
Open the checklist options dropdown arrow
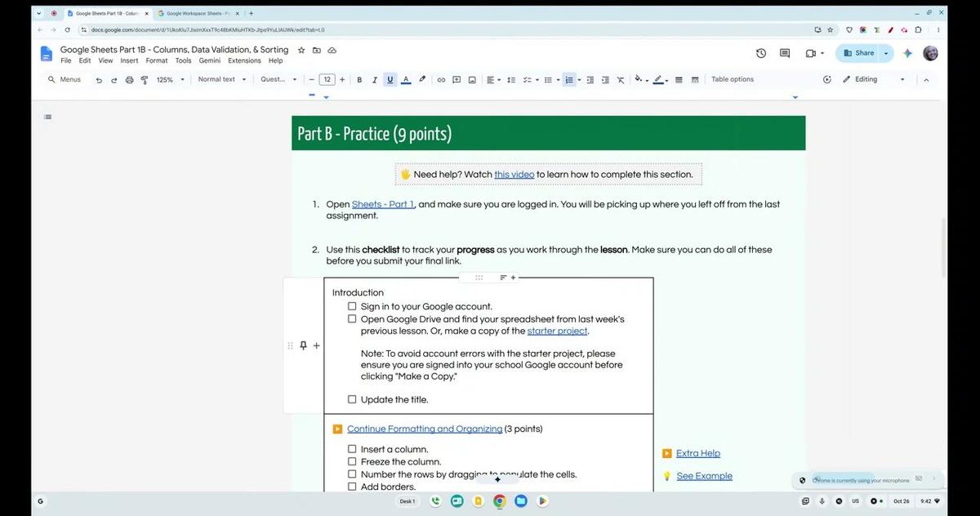(537, 80)
